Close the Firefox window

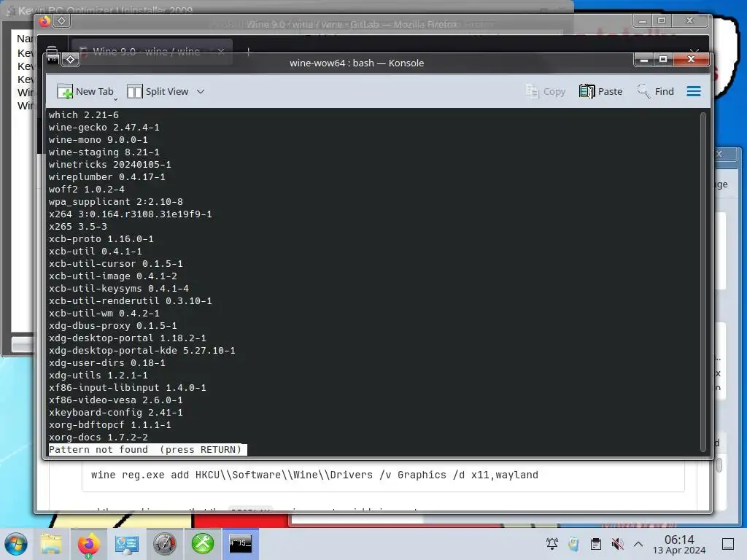[690, 20]
